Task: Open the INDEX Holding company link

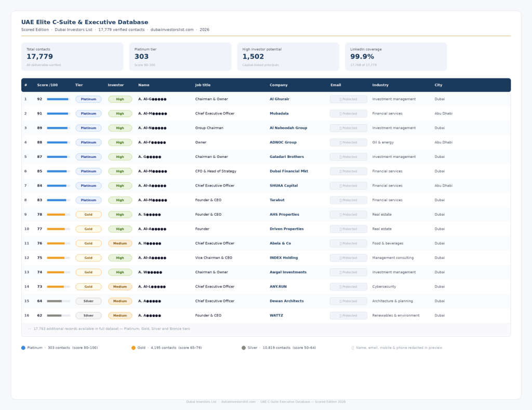Action: tap(284, 258)
